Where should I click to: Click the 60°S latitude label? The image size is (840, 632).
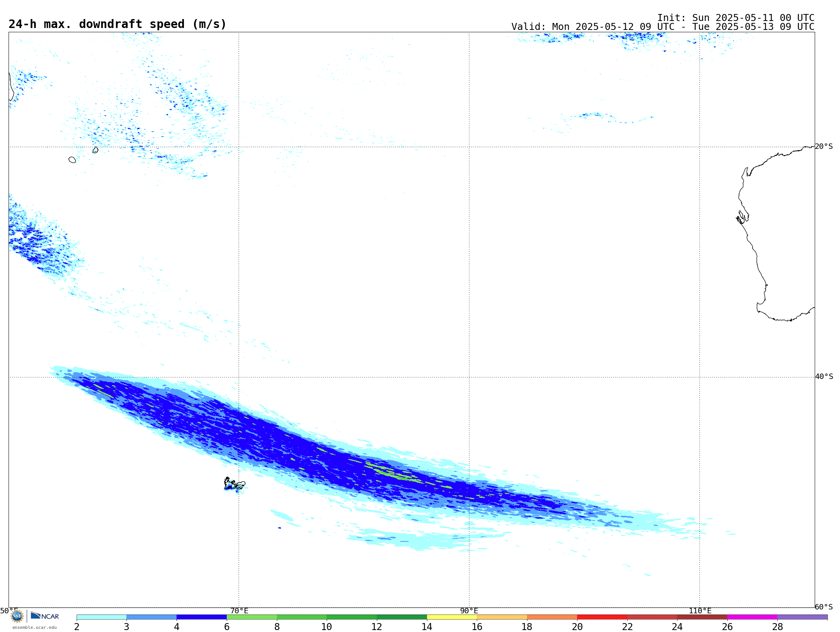click(x=824, y=607)
